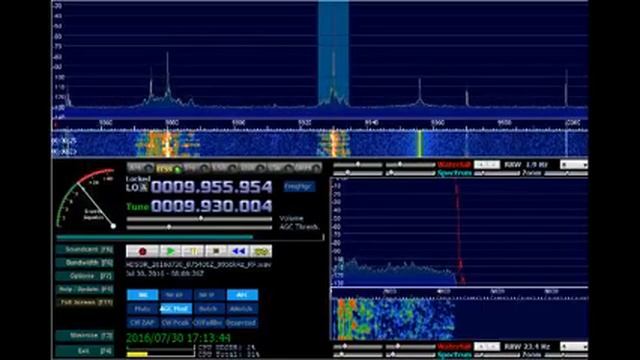Mute the audio output
This screenshot has width=640, height=360.
click(142, 309)
